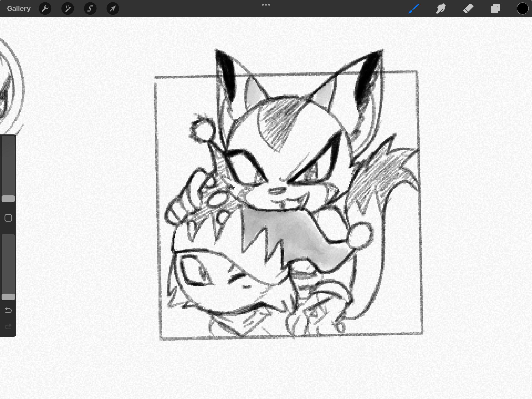This screenshot has width=532, height=399.
Task: Activate the Selection S-ribbon tool
Action: 90,9
